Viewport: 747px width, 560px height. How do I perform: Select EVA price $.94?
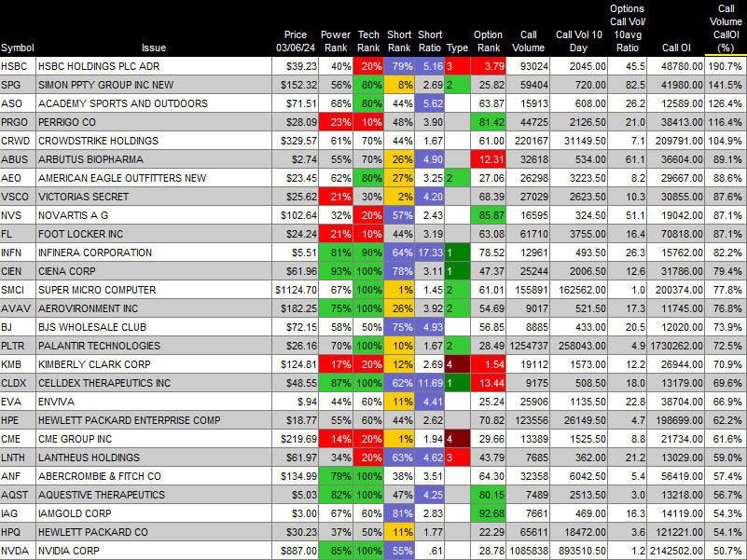(x=295, y=402)
